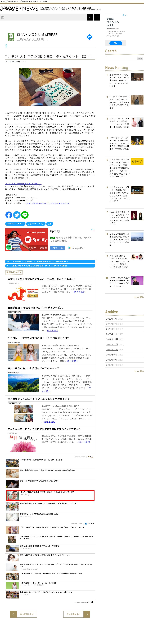Select the SUNRISE FUNRISE tag
Viewport: 144px width, 644px height.
point(15,224)
